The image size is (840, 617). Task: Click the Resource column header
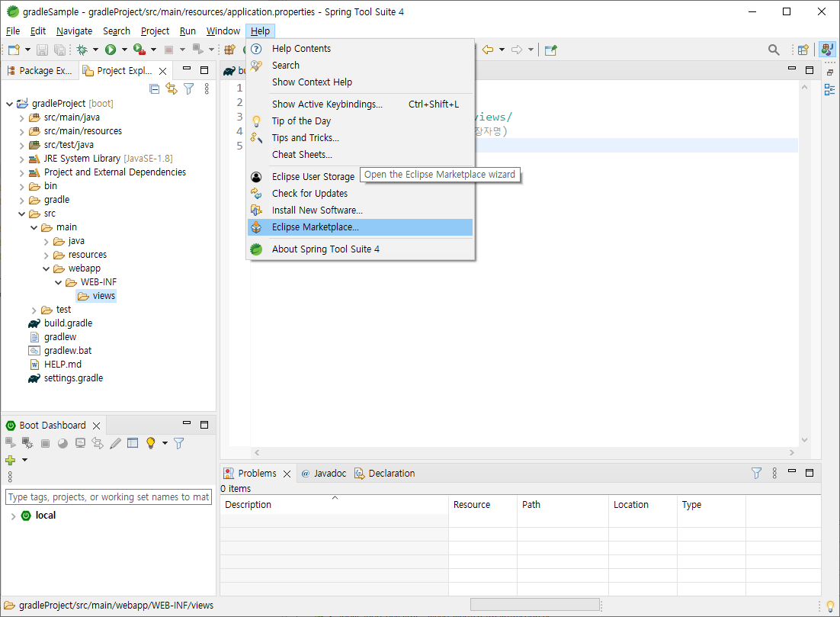click(x=483, y=505)
